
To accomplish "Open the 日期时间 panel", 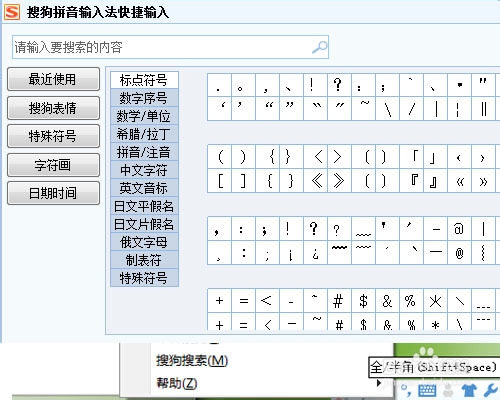I will click(53, 193).
